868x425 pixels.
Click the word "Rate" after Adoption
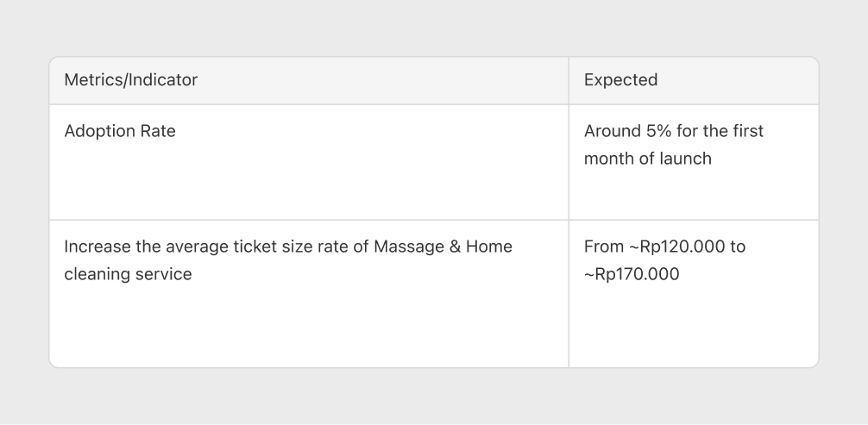point(157,131)
